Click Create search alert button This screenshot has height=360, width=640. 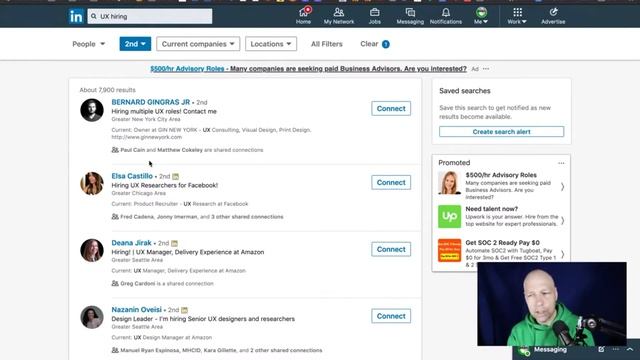coord(502,131)
